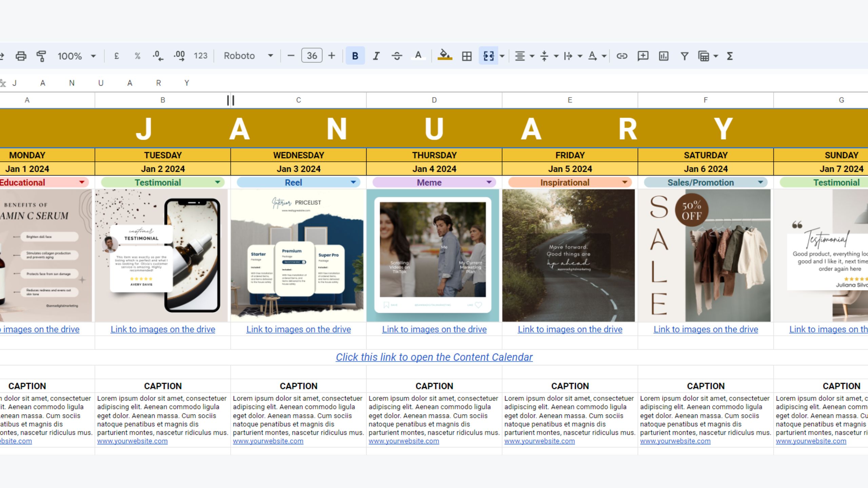Select the road inspirational quote image
868x488 pixels.
[x=569, y=256]
